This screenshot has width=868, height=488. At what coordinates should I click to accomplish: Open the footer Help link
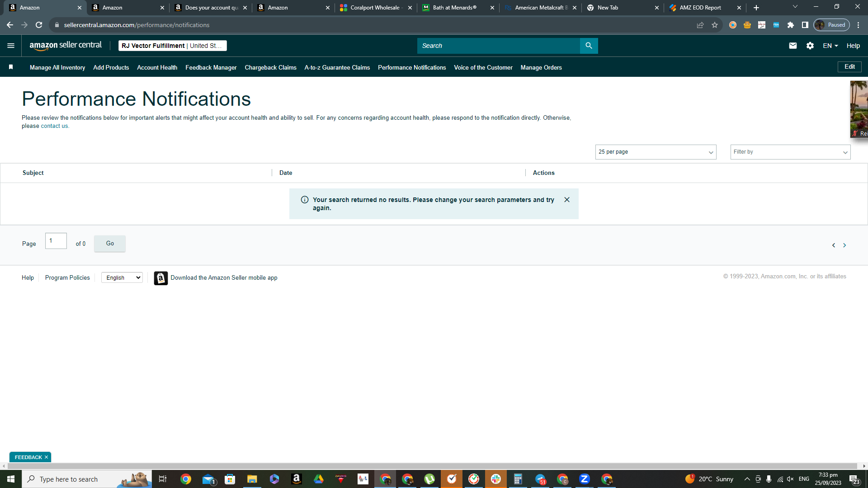(28, 278)
